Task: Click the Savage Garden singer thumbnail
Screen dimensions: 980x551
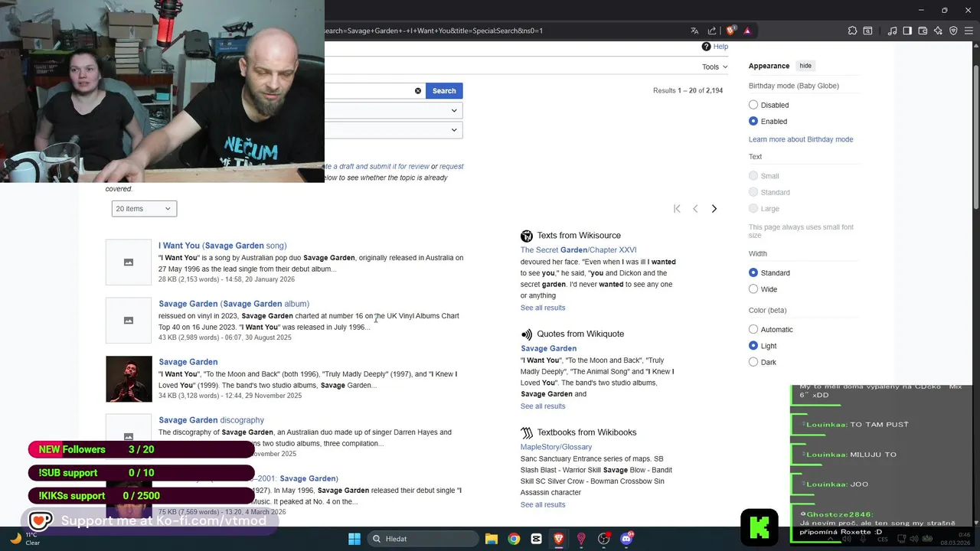Action: tap(129, 379)
